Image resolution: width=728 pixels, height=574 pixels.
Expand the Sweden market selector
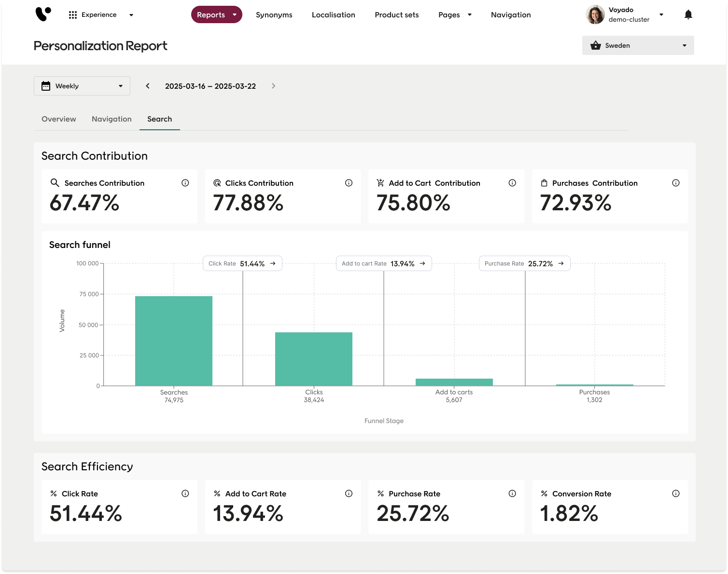[638, 45]
